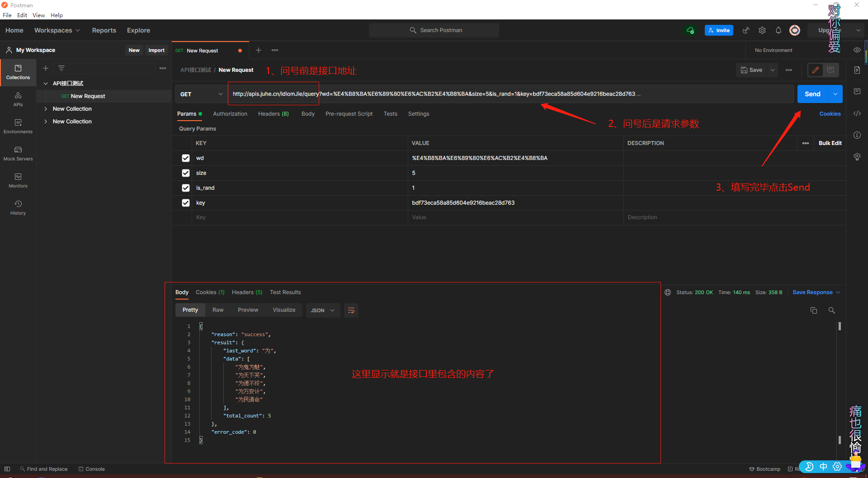Switch to comment mode icon
868x478 pixels.
point(830,70)
